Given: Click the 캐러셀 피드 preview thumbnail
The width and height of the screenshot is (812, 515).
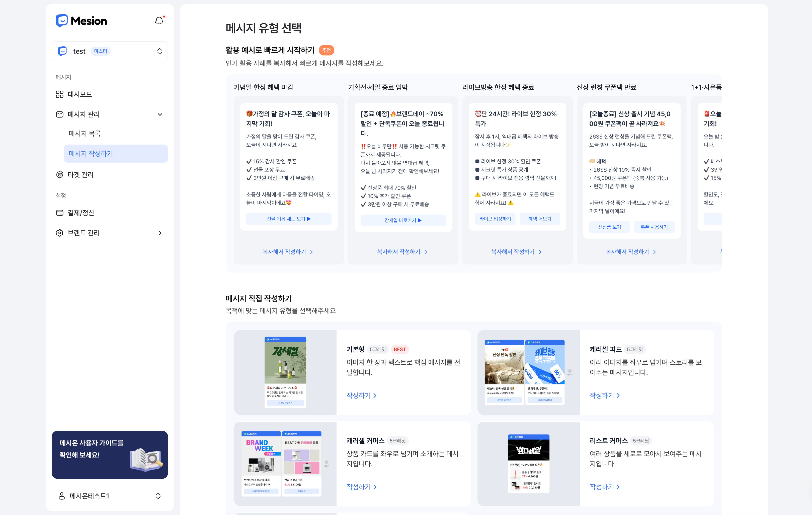Looking at the screenshot, I should pyautogui.click(x=528, y=372).
